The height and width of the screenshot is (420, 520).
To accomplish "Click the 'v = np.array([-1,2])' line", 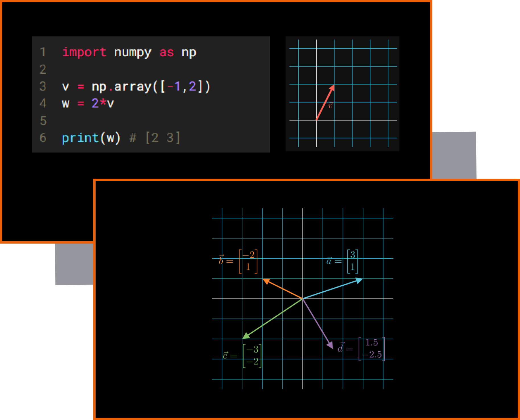I will [136, 87].
